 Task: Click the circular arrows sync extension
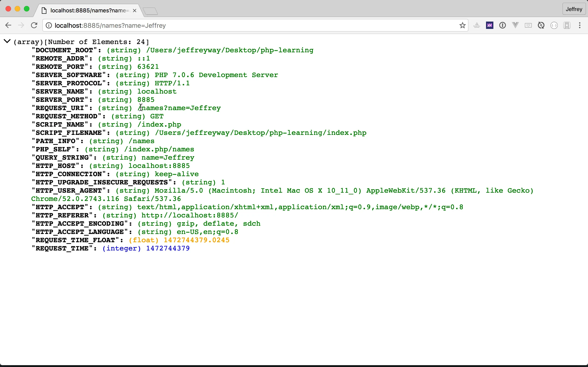point(541,25)
